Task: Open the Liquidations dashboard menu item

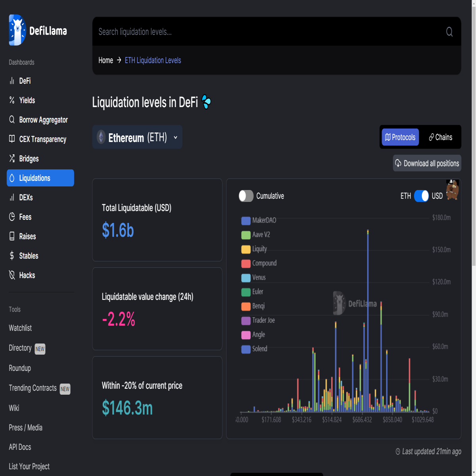Action: (x=40, y=178)
